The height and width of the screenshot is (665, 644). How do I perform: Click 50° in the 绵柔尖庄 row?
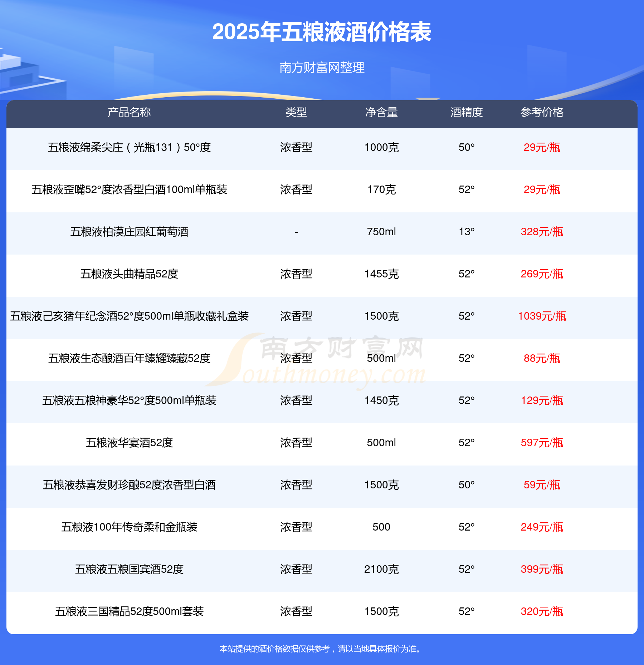point(467,147)
